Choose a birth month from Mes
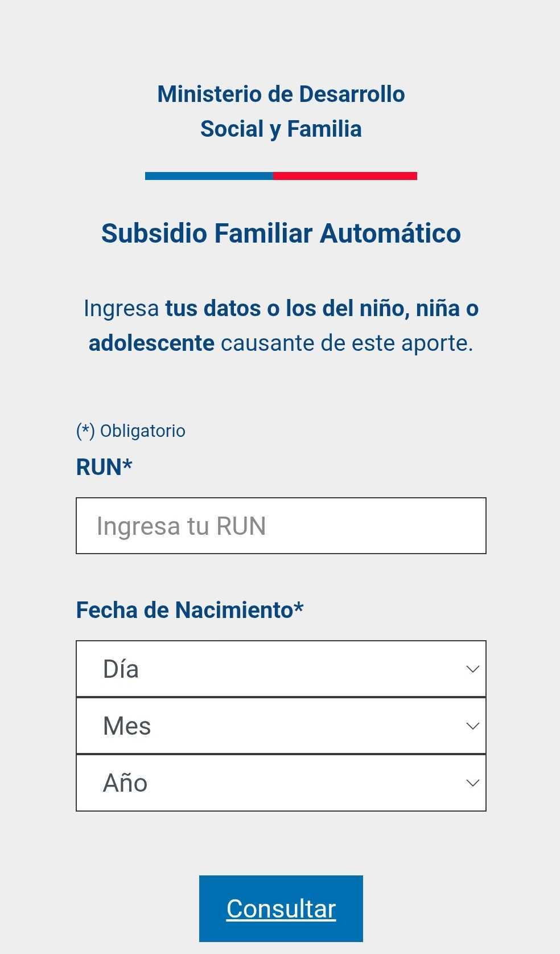 point(280,726)
